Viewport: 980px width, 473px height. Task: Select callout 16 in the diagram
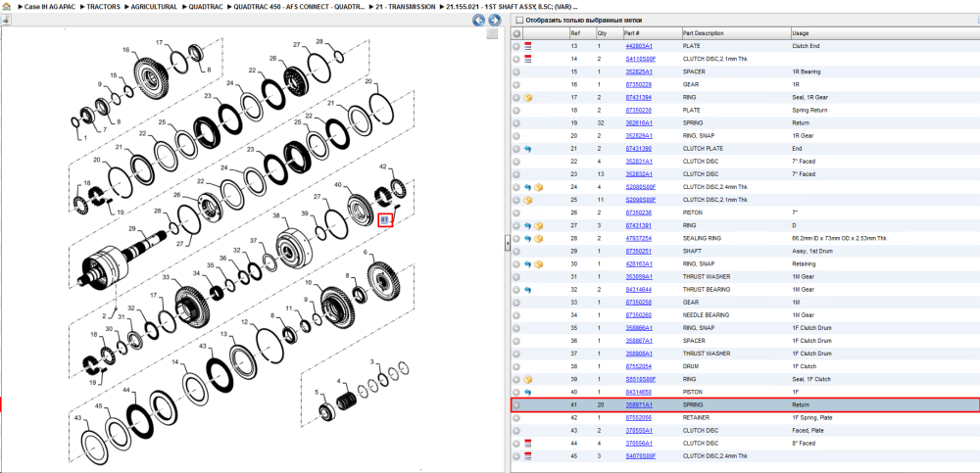coord(125,49)
